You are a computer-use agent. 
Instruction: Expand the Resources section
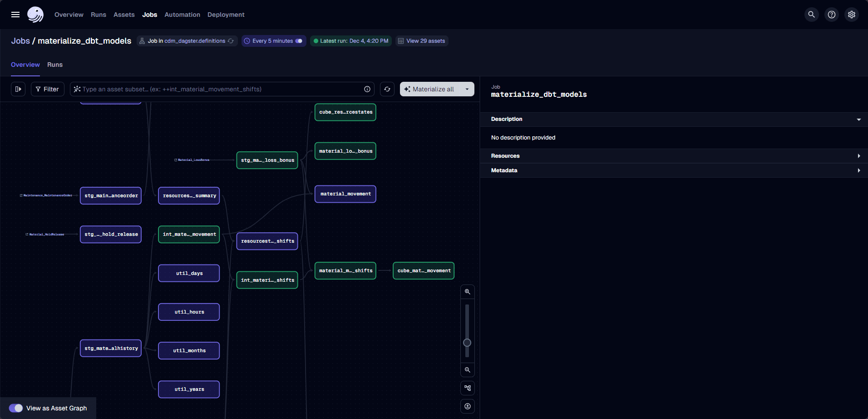pyautogui.click(x=858, y=156)
